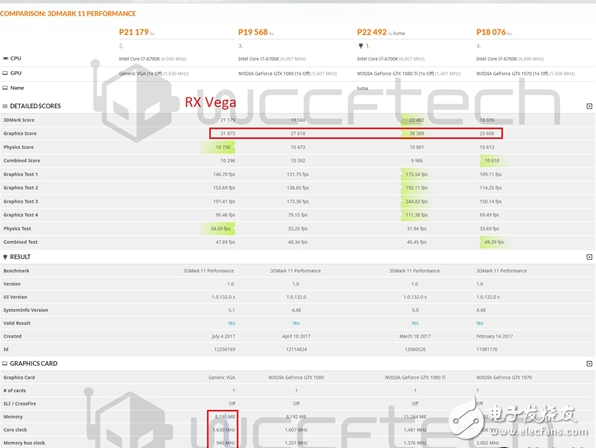Viewport: 596px width, 448px height.
Task: Click the SystemInfo Version 5.1 value
Action: (x=231, y=310)
